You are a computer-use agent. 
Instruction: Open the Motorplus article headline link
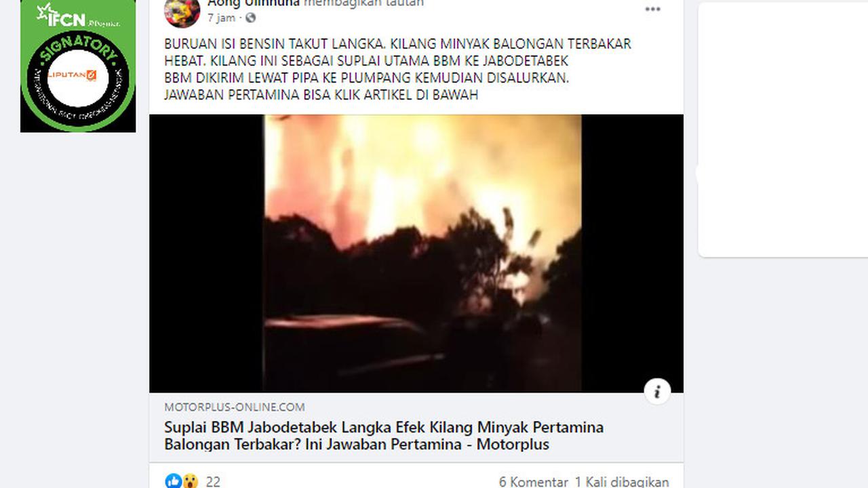[x=384, y=436]
